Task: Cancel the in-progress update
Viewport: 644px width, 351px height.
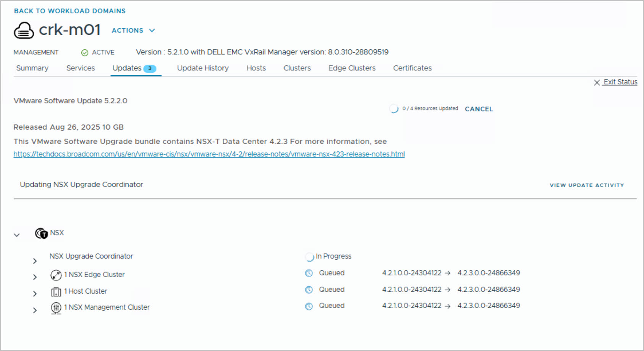Action: (479, 109)
